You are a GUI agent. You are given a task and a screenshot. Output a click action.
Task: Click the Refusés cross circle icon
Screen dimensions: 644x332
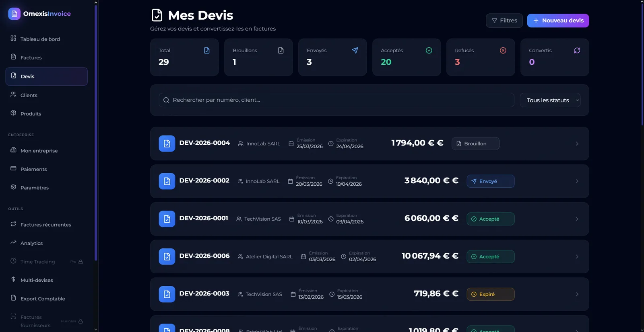point(503,50)
